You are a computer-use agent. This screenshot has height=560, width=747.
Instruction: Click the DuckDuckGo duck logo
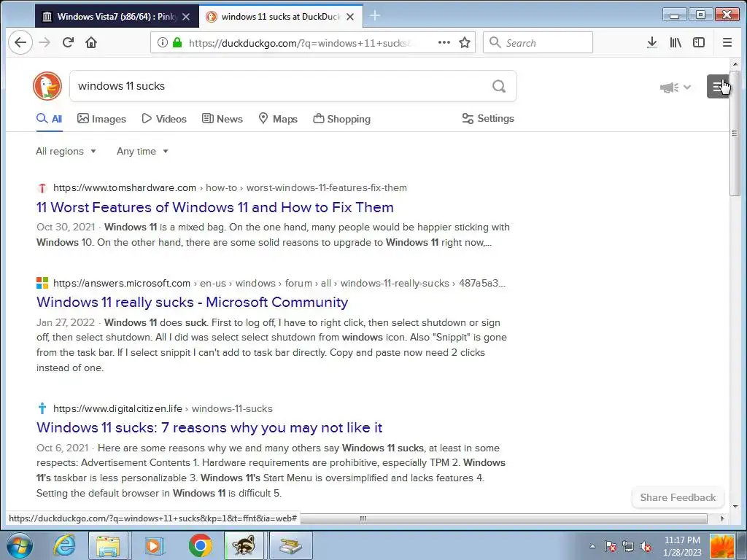(47, 86)
